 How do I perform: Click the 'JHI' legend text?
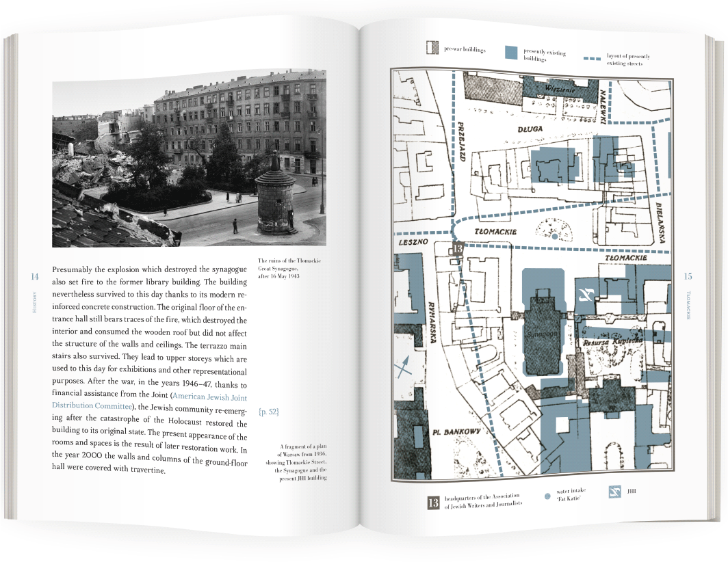[631, 490]
